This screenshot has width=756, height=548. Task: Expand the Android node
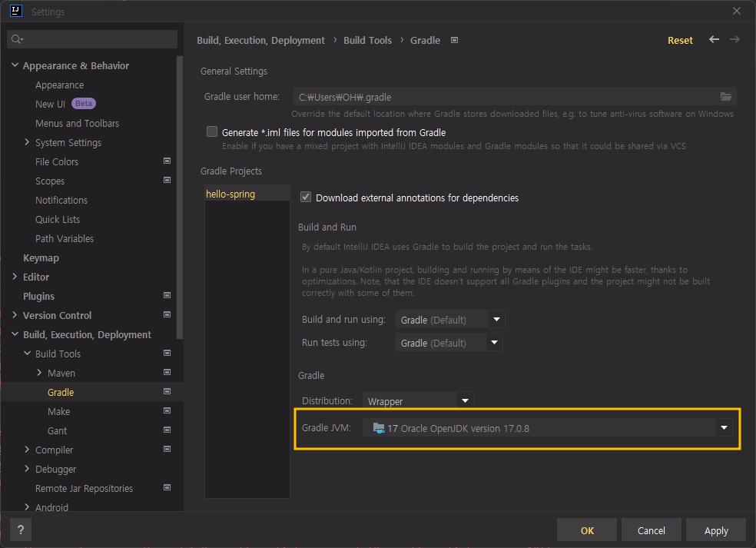point(27,507)
